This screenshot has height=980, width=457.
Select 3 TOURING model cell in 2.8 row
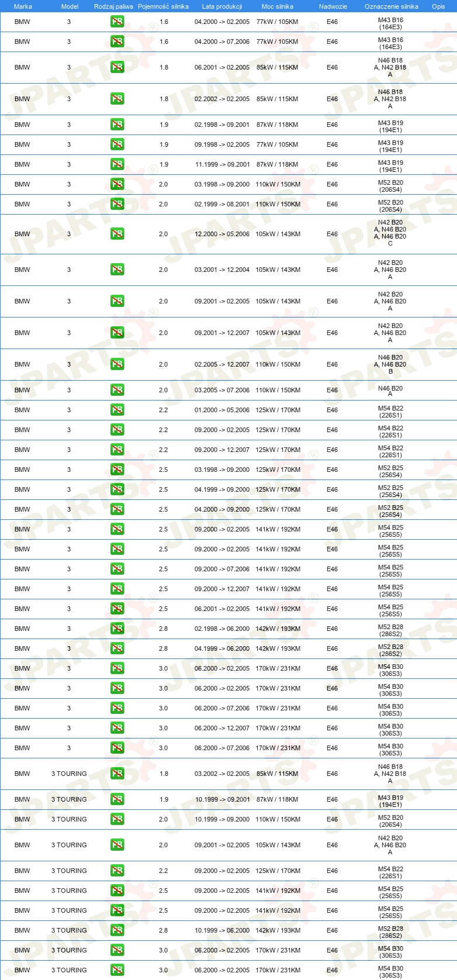[x=69, y=930]
